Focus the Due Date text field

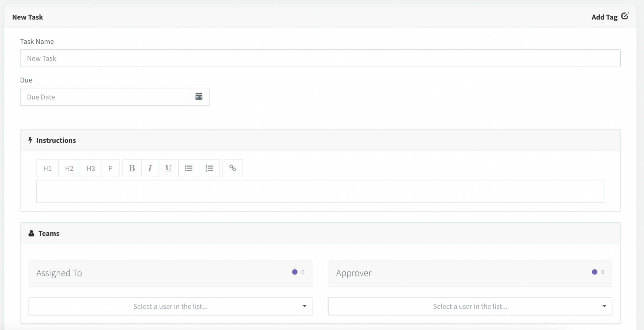pyautogui.click(x=104, y=97)
